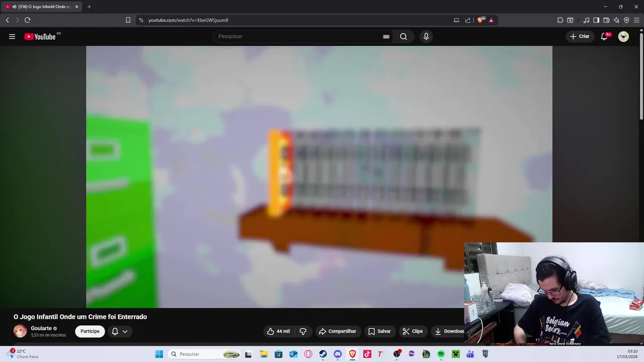Screen dimensions: 644x362
Task: Open YouTube notifications bell
Action: [x=604, y=36]
